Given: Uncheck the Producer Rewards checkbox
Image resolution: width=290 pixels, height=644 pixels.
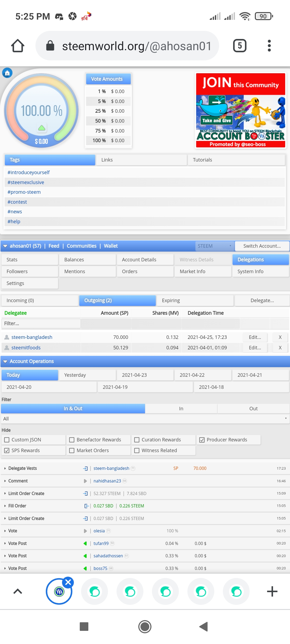Looking at the screenshot, I should coord(202,440).
